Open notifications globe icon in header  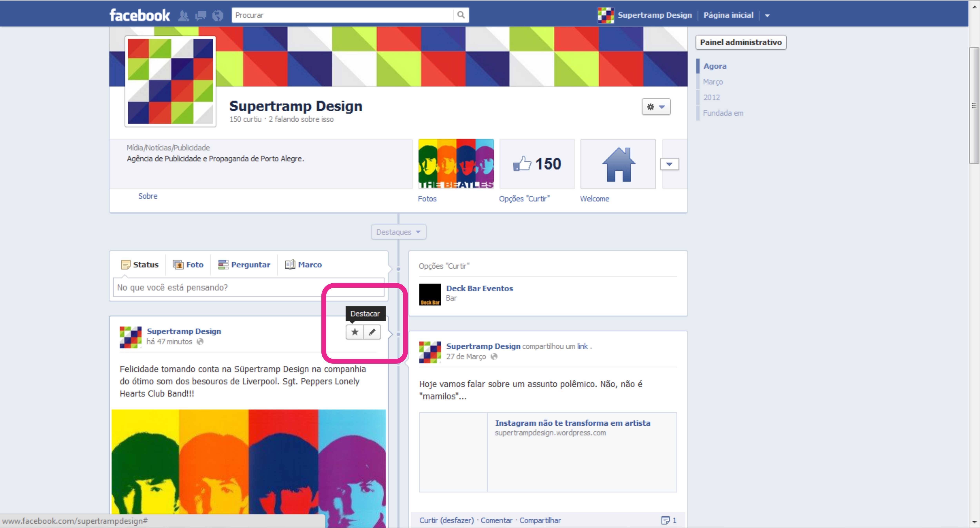(x=218, y=16)
